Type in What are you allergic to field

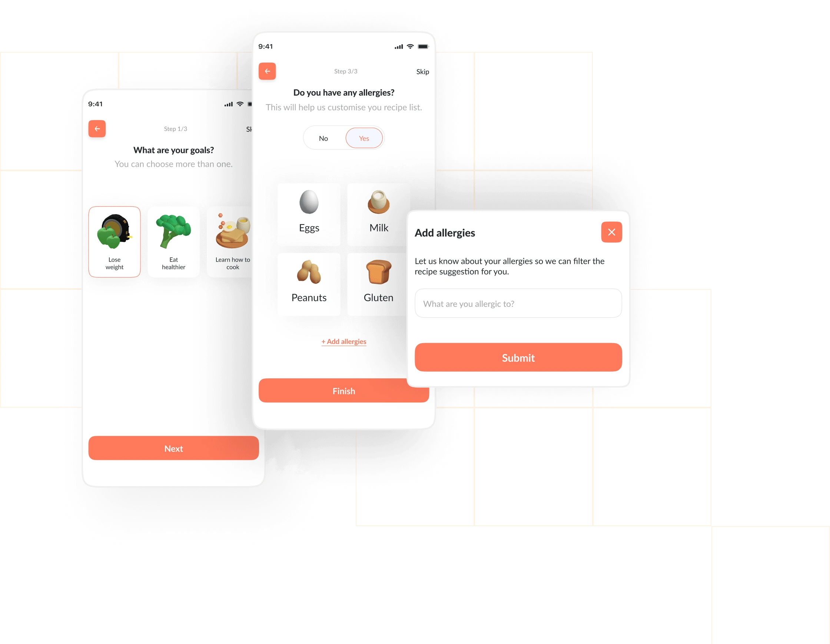517,303
